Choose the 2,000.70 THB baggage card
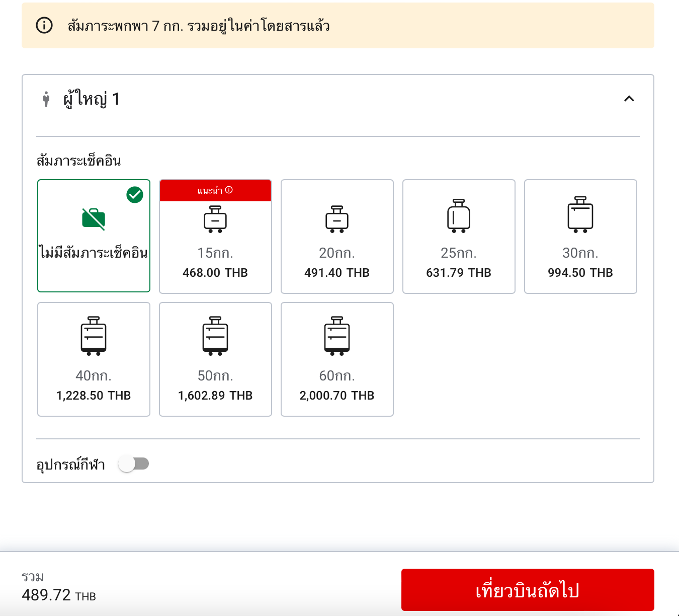The height and width of the screenshot is (616, 679). click(337, 359)
